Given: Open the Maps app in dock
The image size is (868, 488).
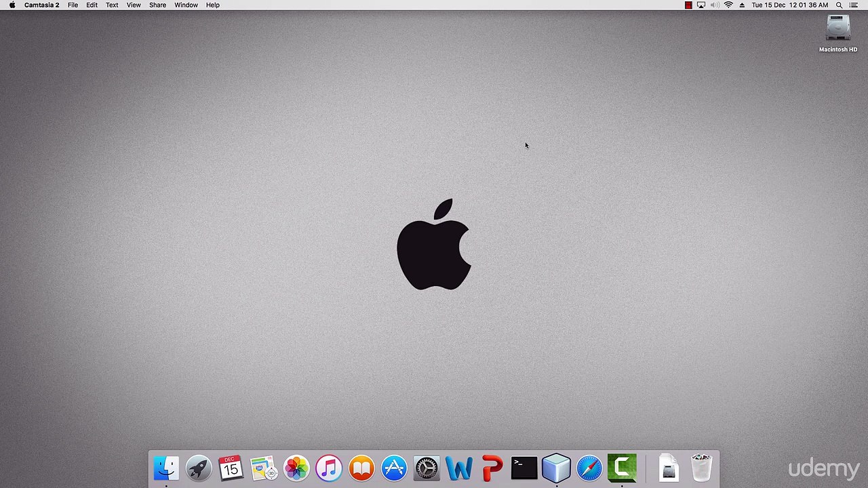Looking at the screenshot, I should (264, 468).
